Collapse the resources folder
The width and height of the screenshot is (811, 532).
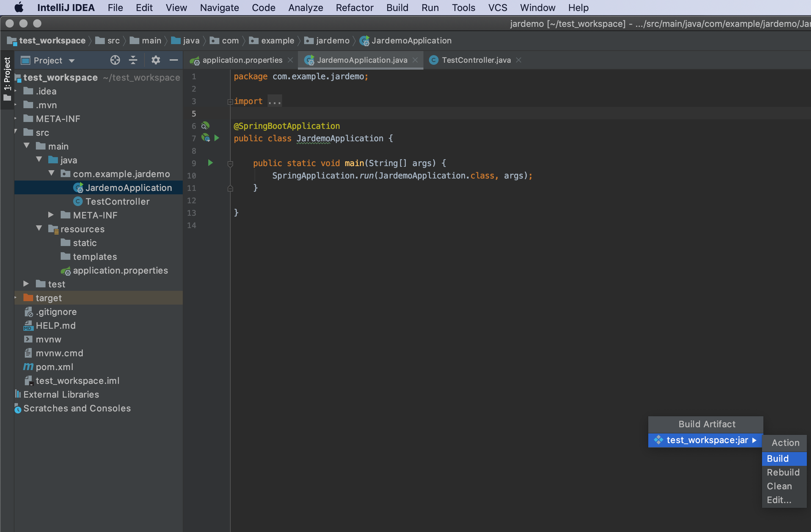click(x=39, y=229)
